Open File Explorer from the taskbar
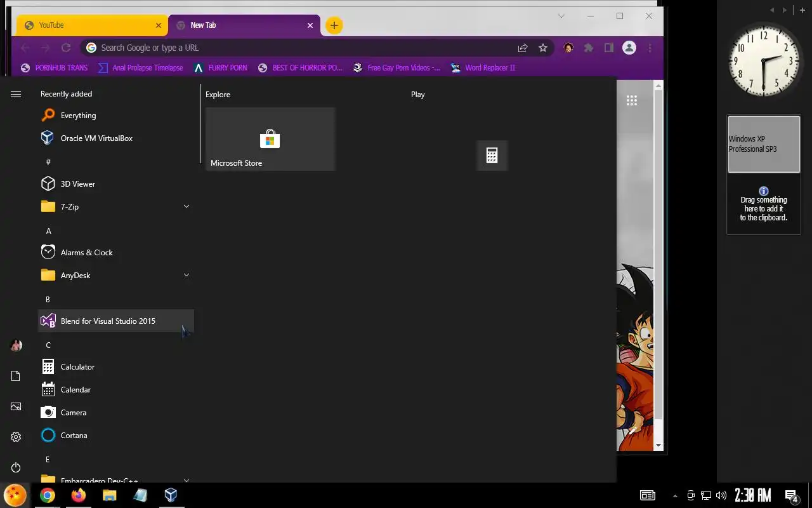 (109, 495)
